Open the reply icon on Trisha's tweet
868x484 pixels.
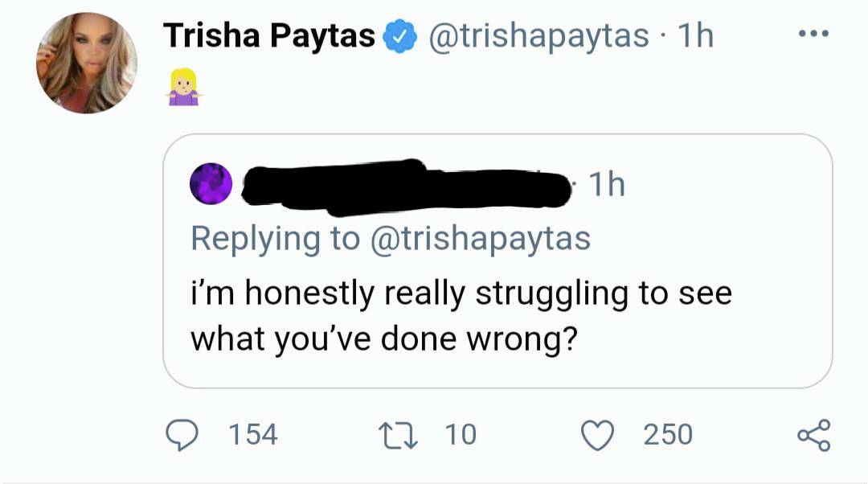(183, 435)
